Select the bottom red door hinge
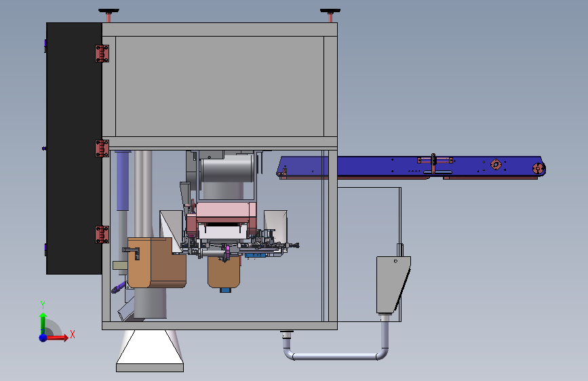Viewport: 588px width, 381px height. pyautogui.click(x=102, y=235)
